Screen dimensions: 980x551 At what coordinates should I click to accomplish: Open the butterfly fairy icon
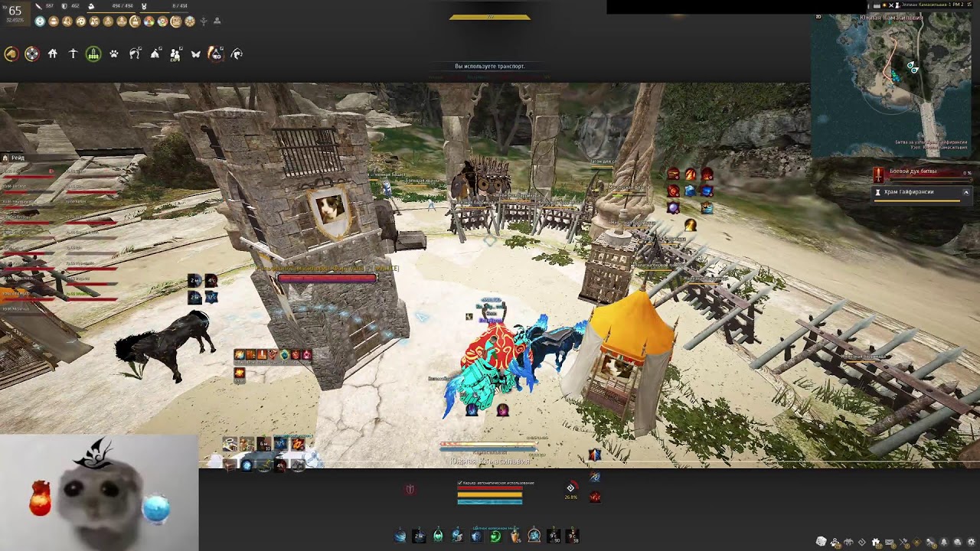pyautogui.click(x=196, y=54)
